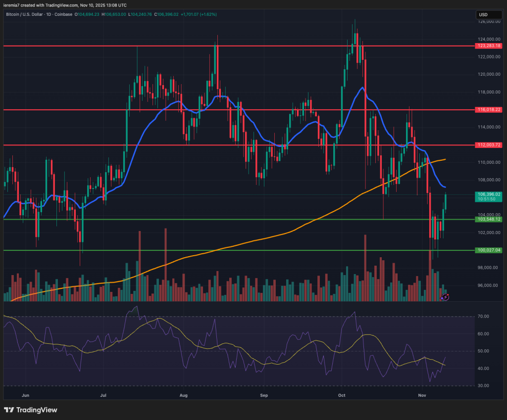Image resolution: width=507 pixels, height=420 pixels.
Task: Select the green support label 103,548.12
Action: [x=488, y=218]
